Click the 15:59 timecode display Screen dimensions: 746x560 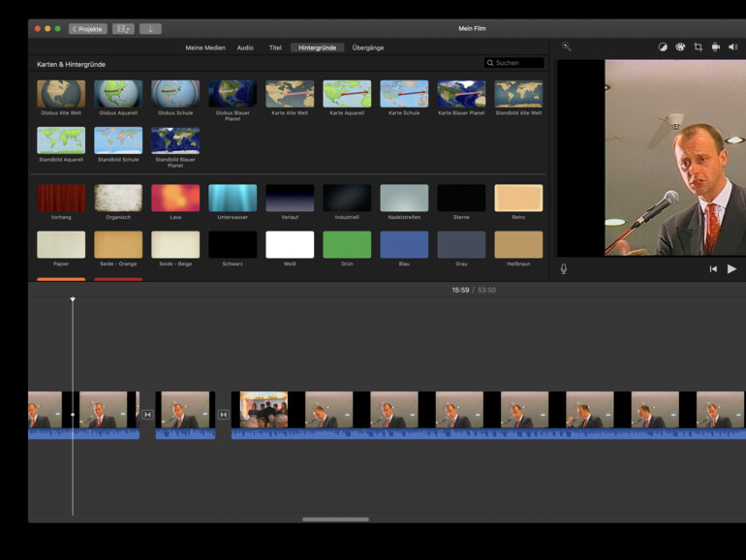pyautogui.click(x=460, y=291)
